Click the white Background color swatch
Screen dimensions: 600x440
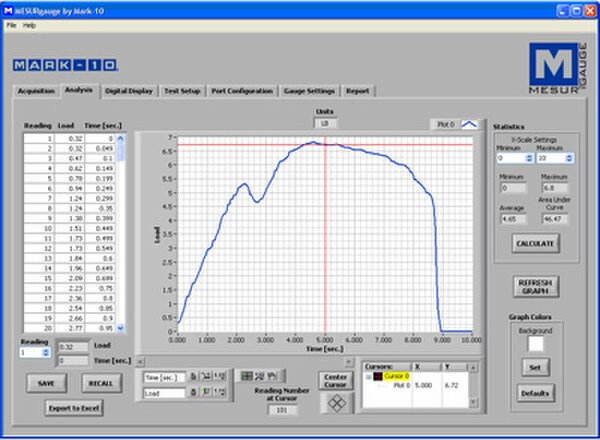[x=536, y=344]
